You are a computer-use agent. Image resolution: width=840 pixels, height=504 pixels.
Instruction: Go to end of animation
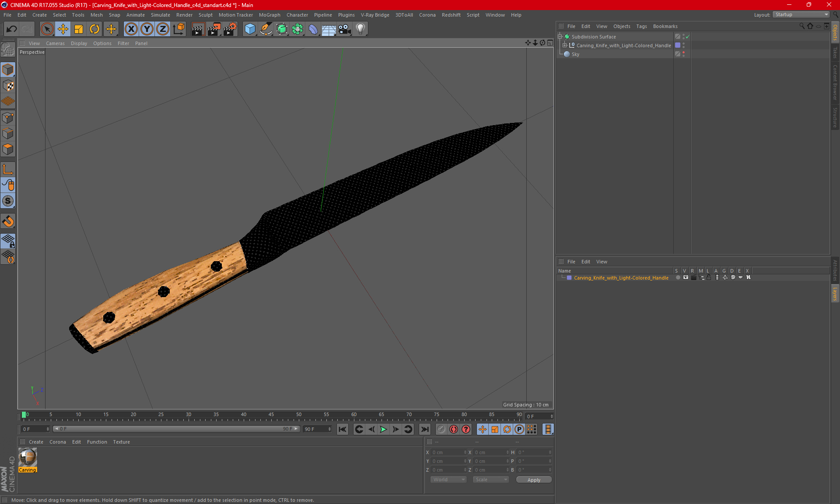coord(424,429)
